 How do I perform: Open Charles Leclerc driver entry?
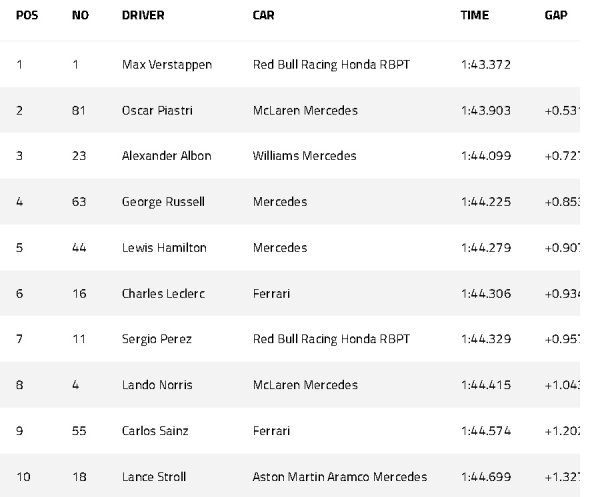point(163,294)
